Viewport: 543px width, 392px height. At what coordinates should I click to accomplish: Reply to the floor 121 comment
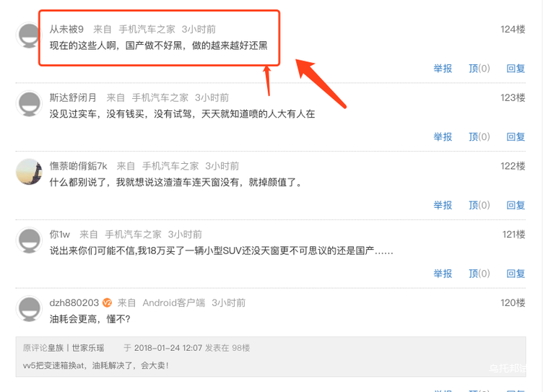(516, 274)
